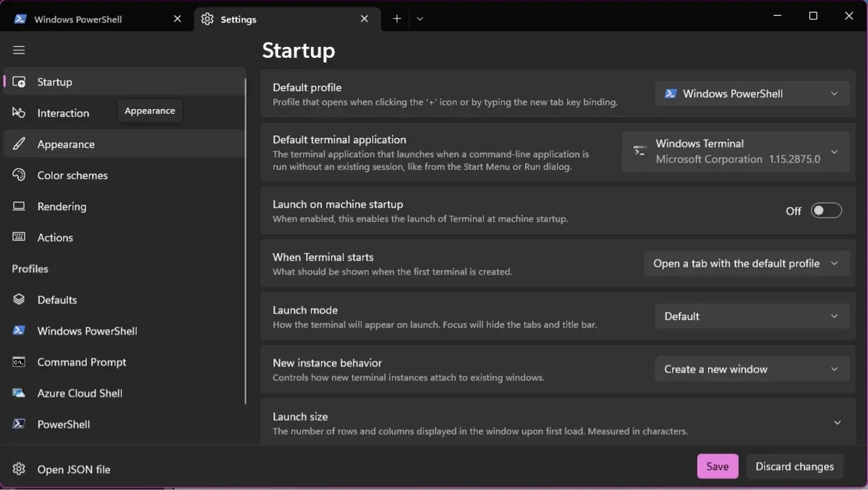Open the New instance behavior dropdown
This screenshot has height=490, width=868.
[752, 369]
